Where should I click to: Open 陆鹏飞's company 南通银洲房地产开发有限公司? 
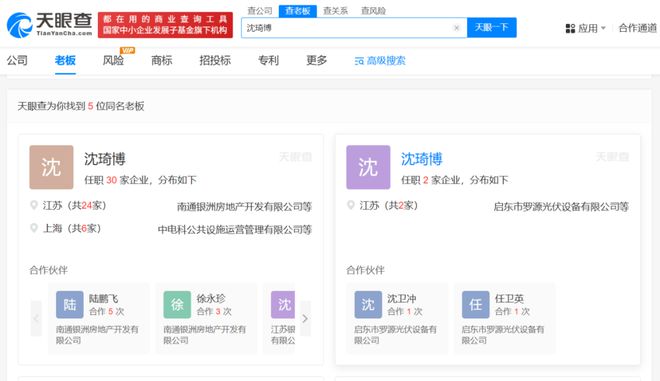97,335
